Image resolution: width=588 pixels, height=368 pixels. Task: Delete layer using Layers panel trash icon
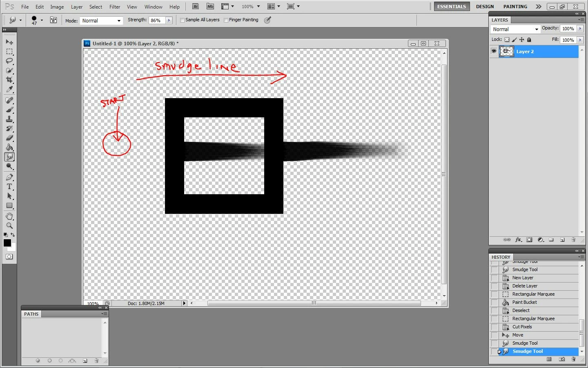(x=573, y=240)
